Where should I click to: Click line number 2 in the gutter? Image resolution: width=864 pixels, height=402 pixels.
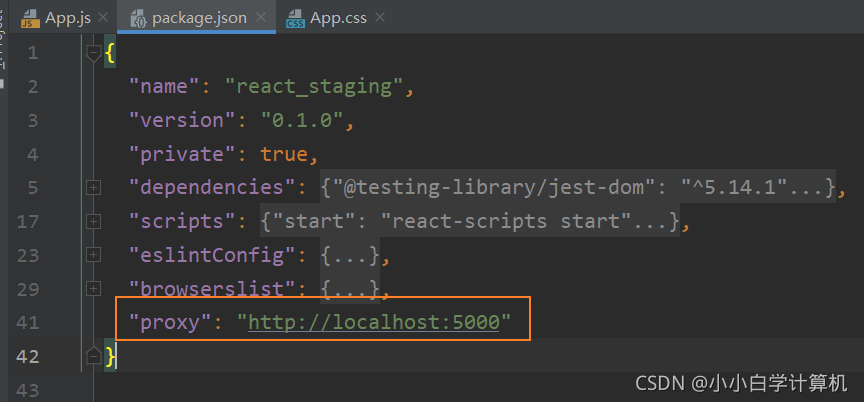coord(33,87)
